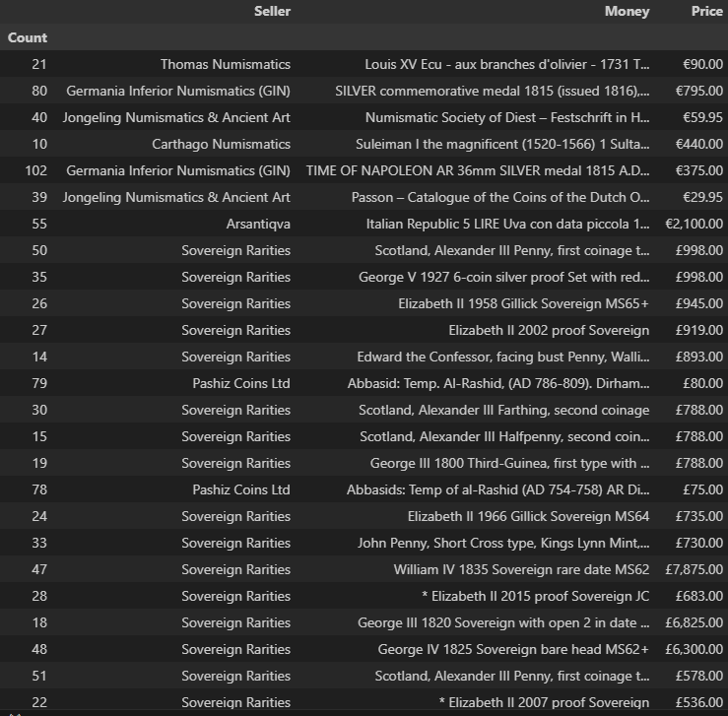Viewport: 728px width, 716px height.
Task: Click the £80.00 price cell
Action: [702, 383]
